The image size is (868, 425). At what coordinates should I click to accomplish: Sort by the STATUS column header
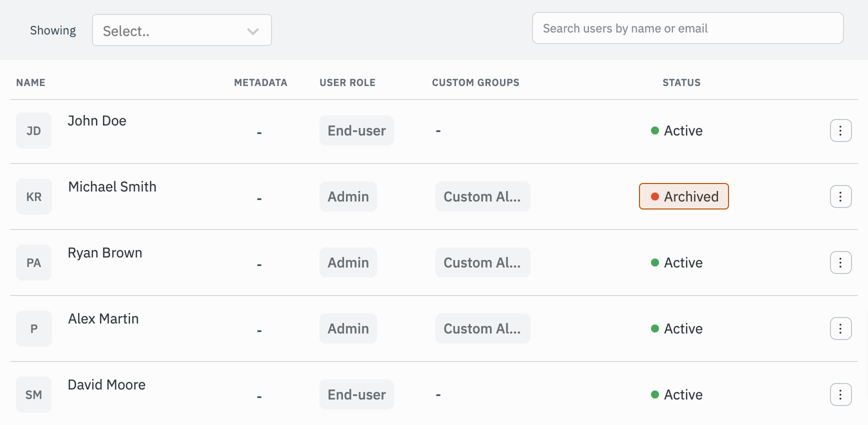tap(681, 82)
